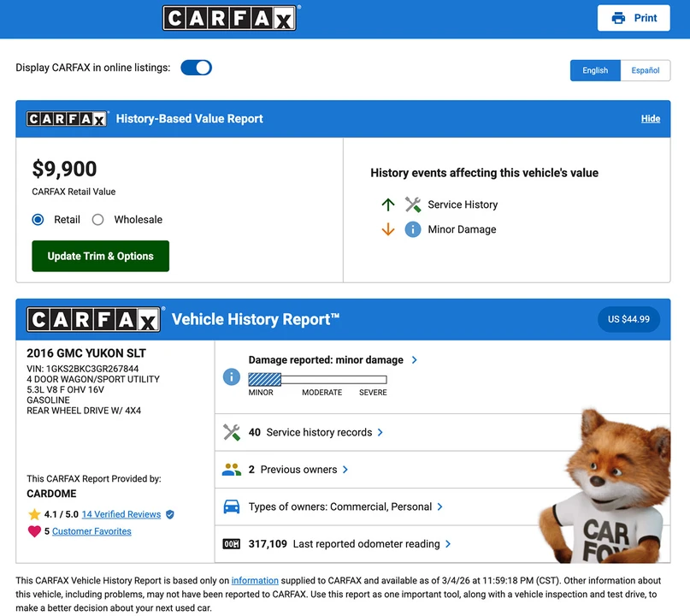Click Update Trim & Options button
The height and width of the screenshot is (616, 690).
point(100,257)
